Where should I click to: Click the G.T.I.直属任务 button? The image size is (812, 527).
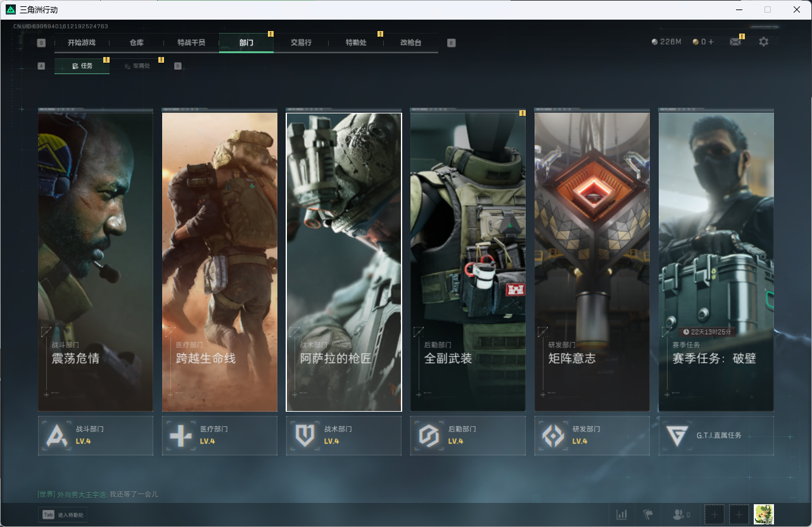coord(716,435)
